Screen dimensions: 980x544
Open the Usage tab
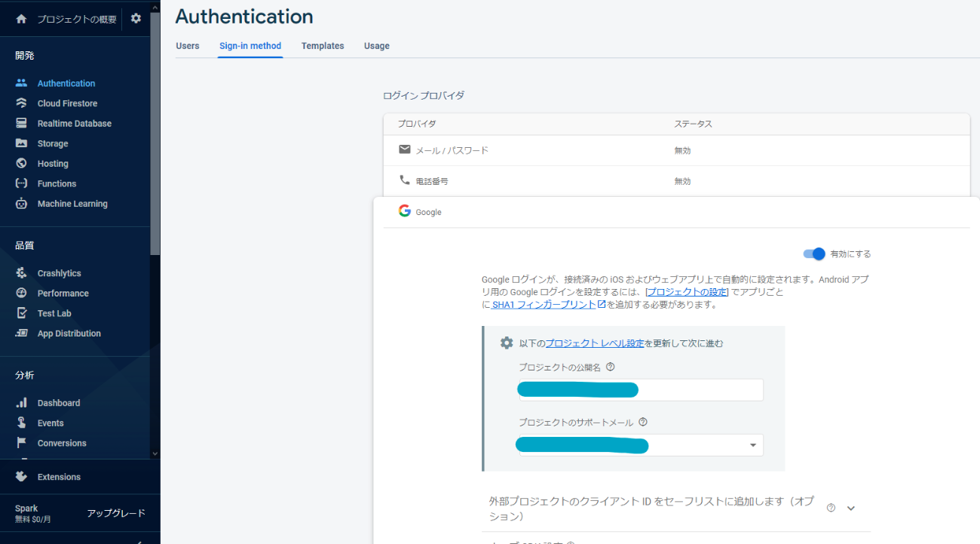click(x=377, y=46)
